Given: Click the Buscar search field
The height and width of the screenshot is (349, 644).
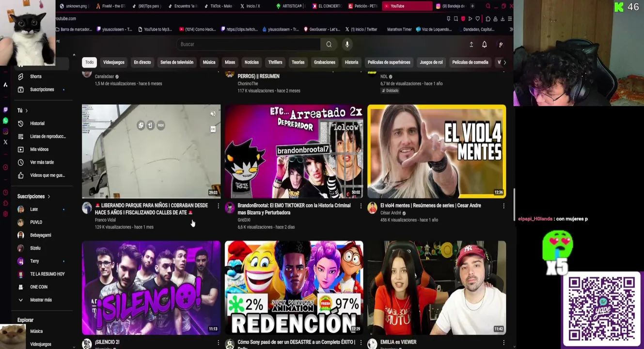Looking at the screenshot, I should point(249,44).
